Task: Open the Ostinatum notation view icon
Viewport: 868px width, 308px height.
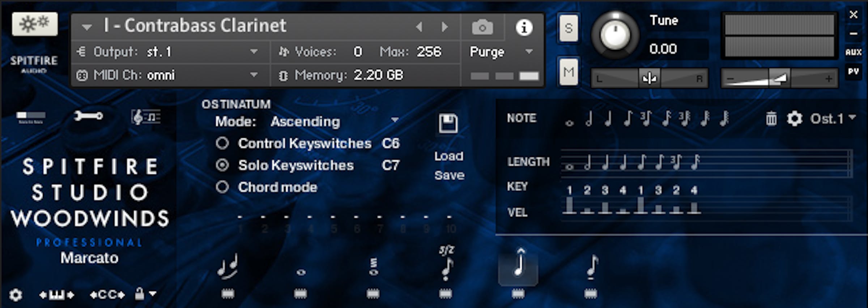Action: (146, 117)
